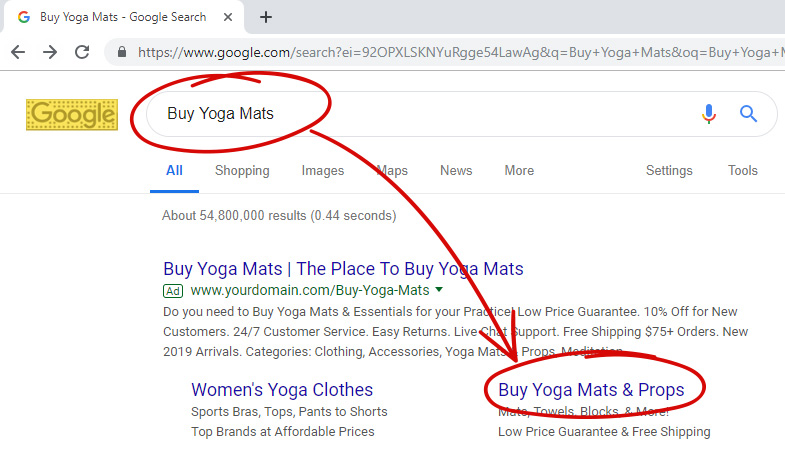Image resolution: width=785 pixels, height=462 pixels.
Task: Start voice search with microphone icon
Action: 708,114
